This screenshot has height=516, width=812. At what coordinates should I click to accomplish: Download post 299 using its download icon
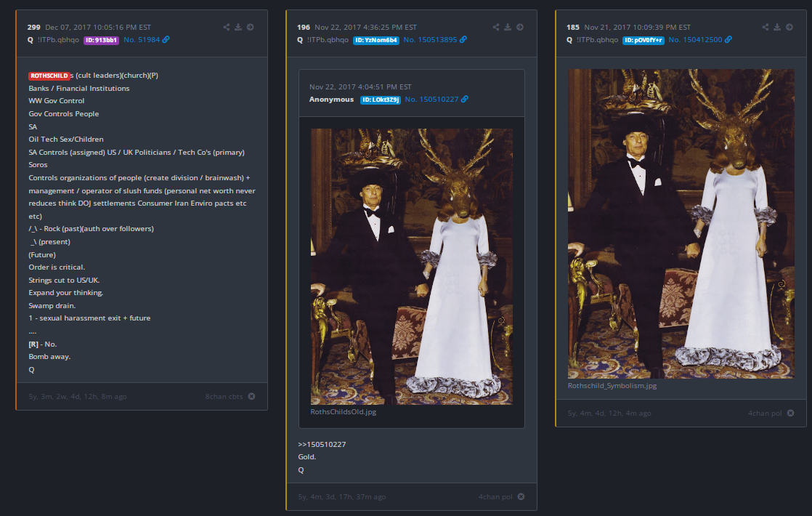[x=238, y=27]
